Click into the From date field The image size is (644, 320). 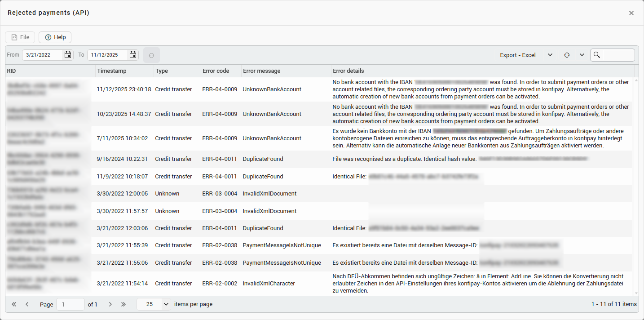(43, 55)
